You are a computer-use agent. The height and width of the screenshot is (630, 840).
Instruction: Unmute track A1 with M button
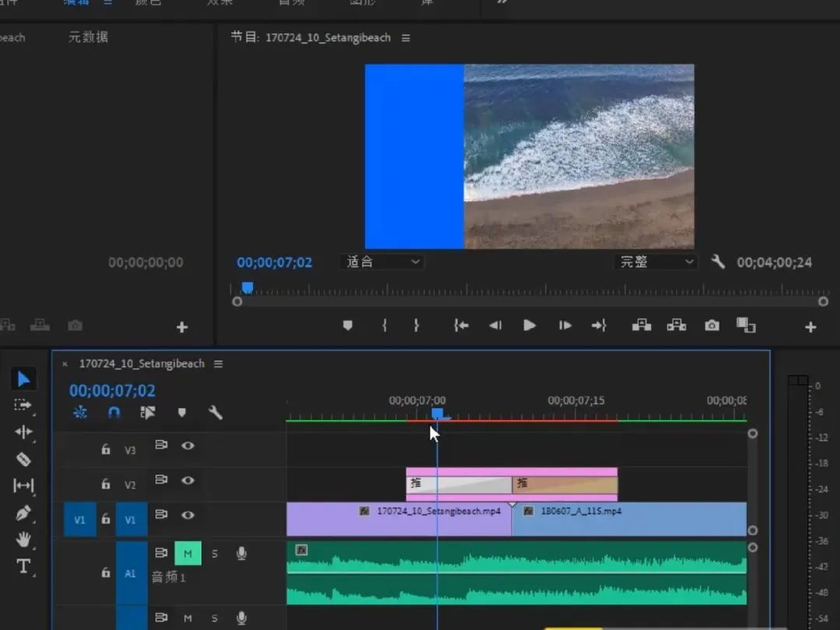click(187, 553)
